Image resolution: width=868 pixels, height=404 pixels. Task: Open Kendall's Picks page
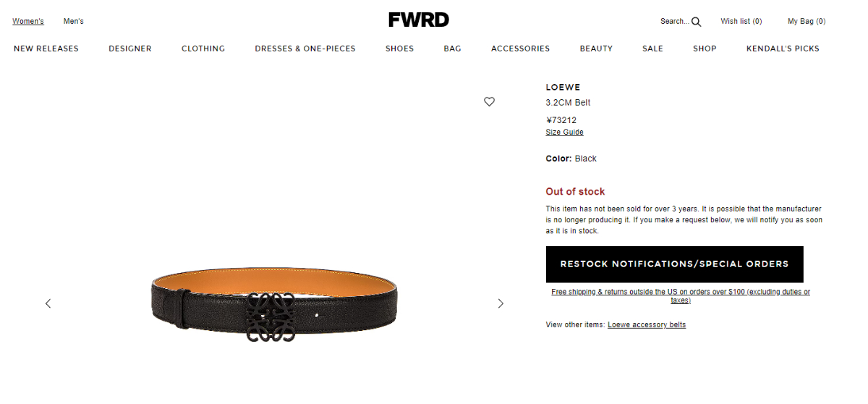click(783, 49)
